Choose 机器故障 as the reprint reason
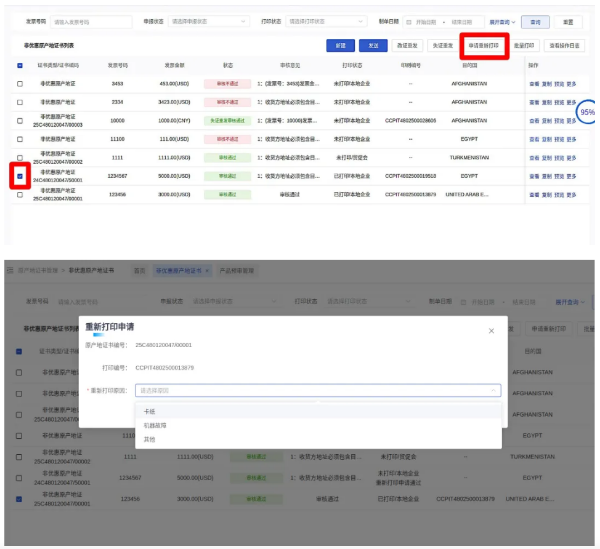Image resolution: width=600 pixels, height=549 pixels. (156, 425)
